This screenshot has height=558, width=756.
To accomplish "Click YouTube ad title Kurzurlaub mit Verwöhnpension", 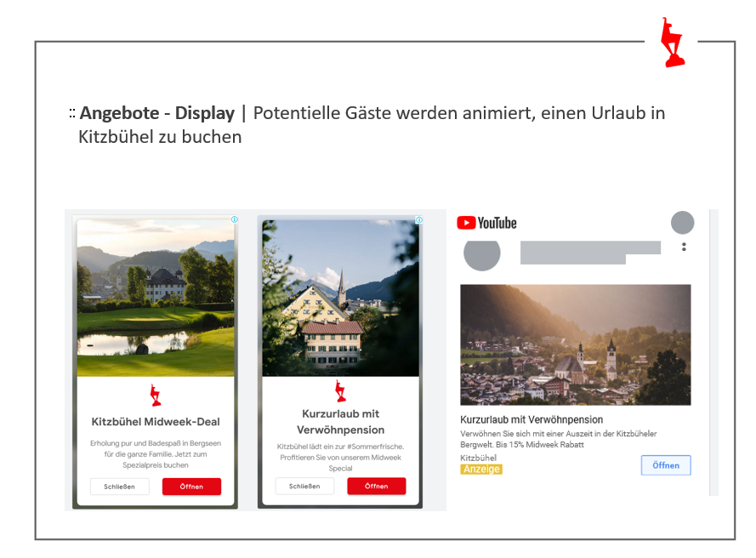I will 531,419.
